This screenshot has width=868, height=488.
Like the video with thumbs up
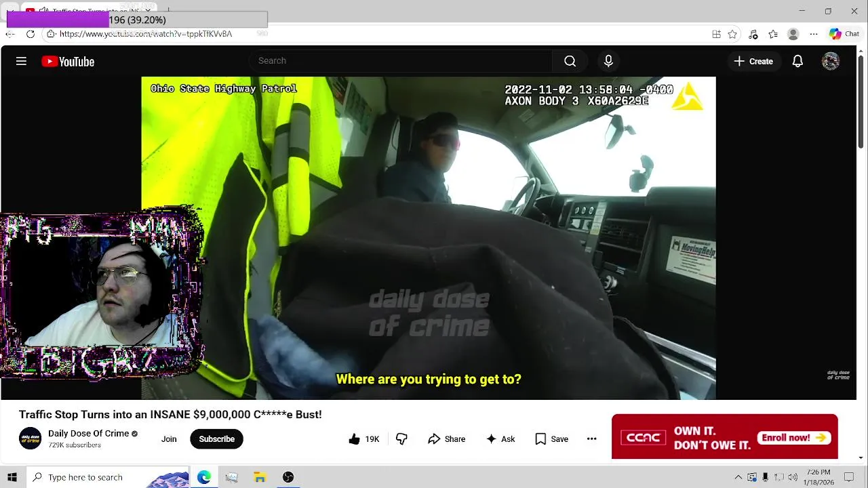point(363,439)
